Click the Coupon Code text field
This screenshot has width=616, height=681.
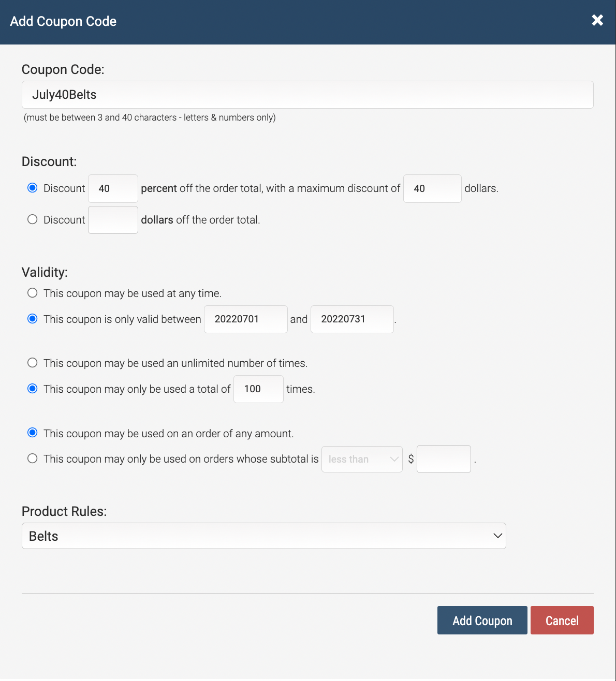coord(307,95)
